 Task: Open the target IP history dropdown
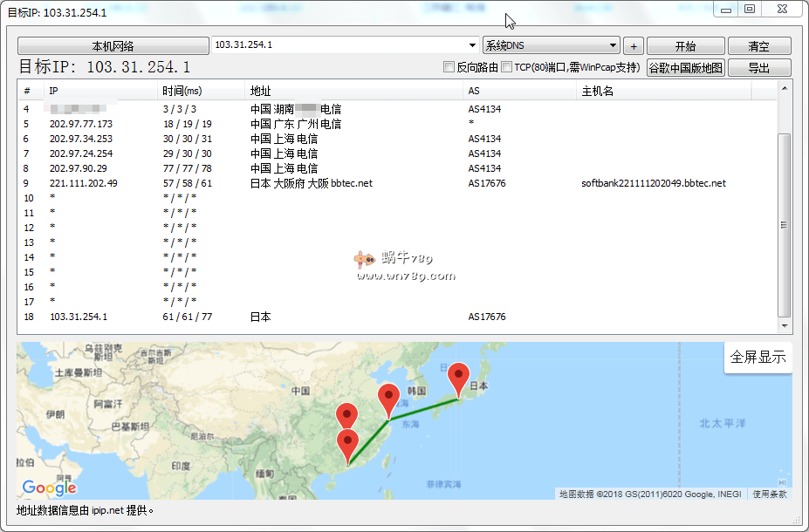[472, 45]
